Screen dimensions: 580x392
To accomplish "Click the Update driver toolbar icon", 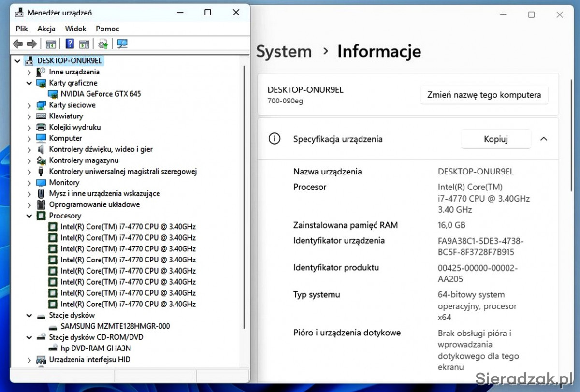I will 103,44.
